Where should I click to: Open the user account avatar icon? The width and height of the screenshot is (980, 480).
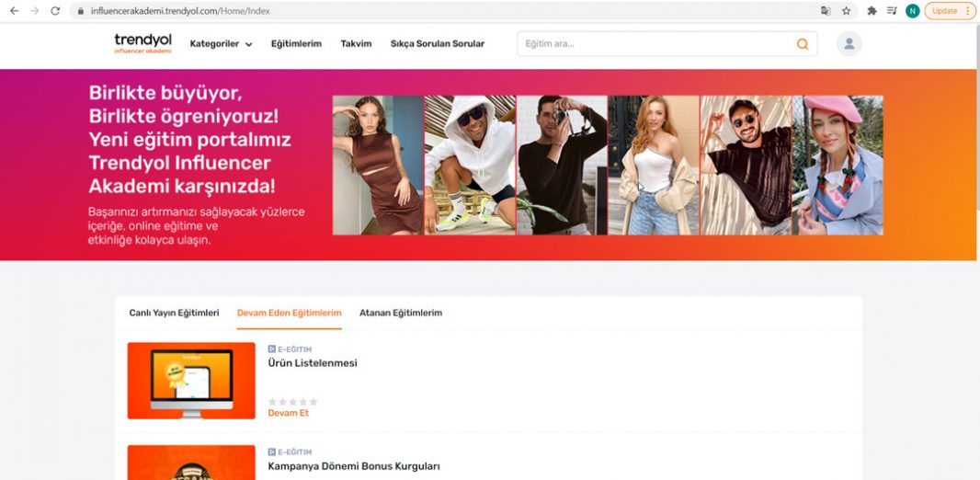coord(849,44)
